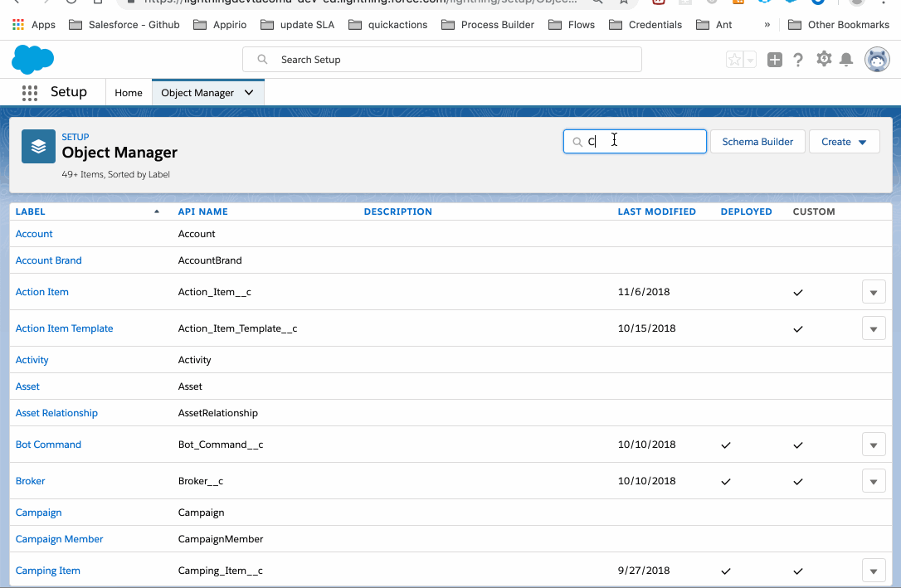The image size is (901, 588).
Task: Open the Ant bookmark folder
Action: 714,25
